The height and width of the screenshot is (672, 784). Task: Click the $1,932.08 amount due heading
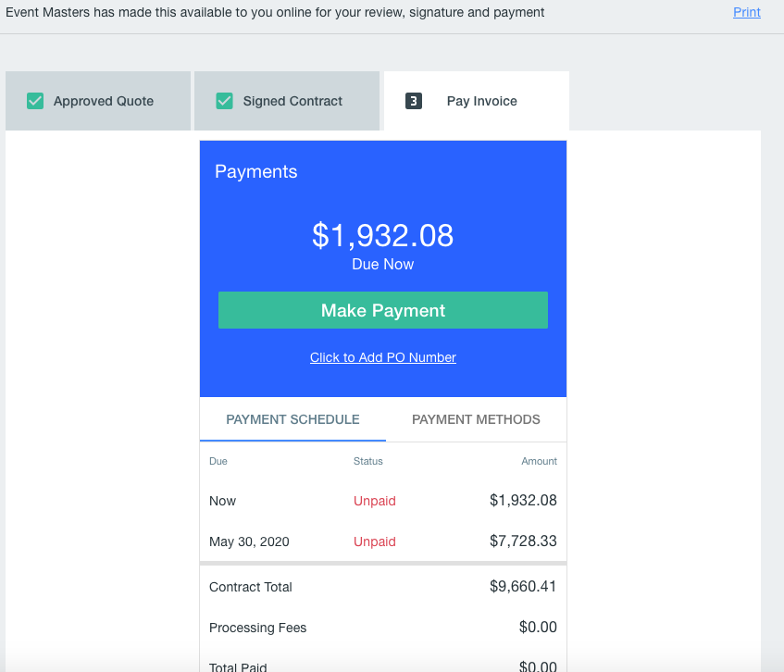(x=383, y=235)
